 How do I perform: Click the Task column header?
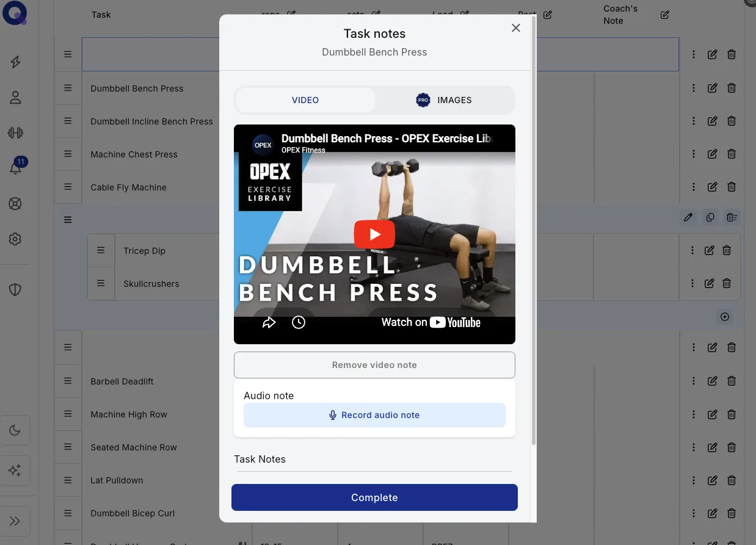point(101,15)
